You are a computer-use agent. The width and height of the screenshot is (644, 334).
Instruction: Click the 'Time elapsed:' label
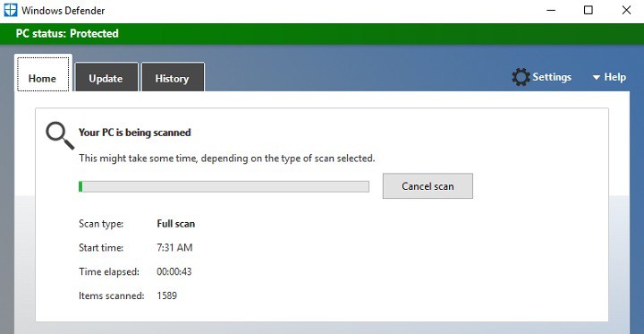point(109,271)
